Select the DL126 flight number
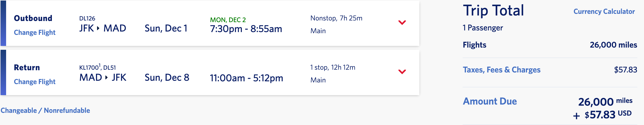The height and width of the screenshot is (125, 644). pos(87,19)
